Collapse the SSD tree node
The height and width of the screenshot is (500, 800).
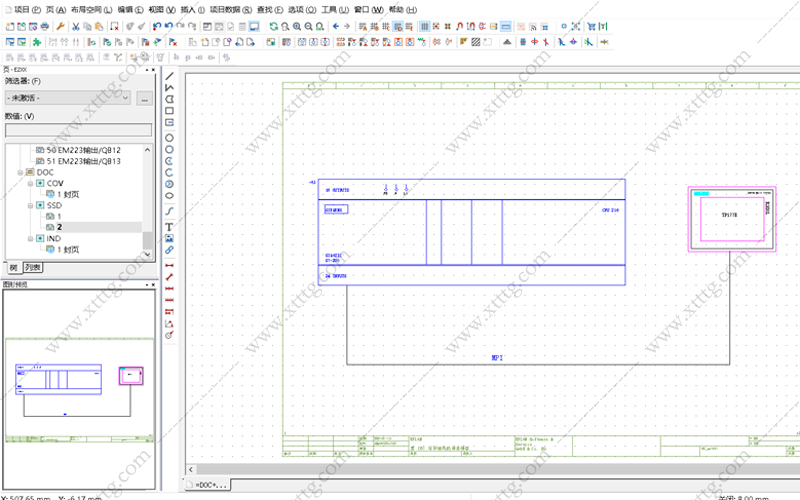click(x=31, y=206)
